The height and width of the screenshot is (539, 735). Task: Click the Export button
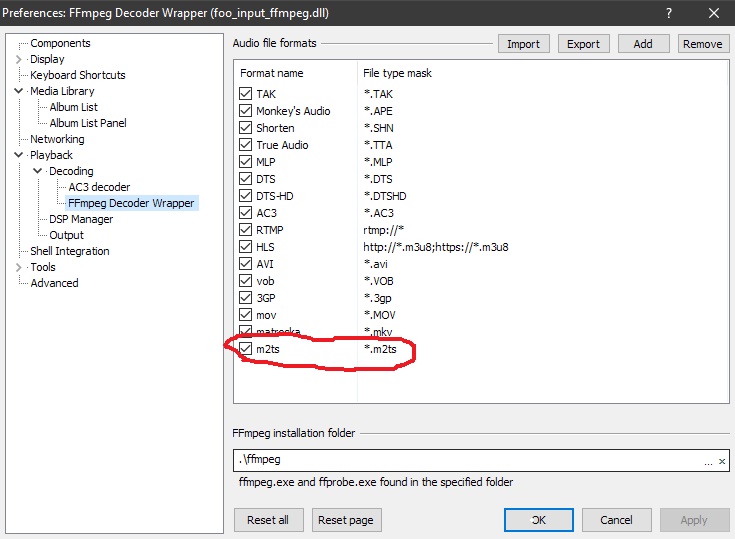coord(583,44)
